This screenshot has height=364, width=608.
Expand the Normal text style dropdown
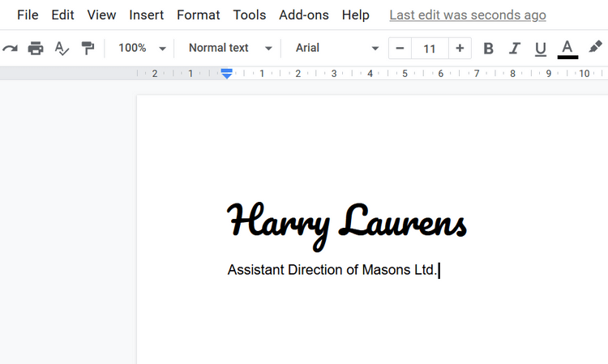(230, 49)
